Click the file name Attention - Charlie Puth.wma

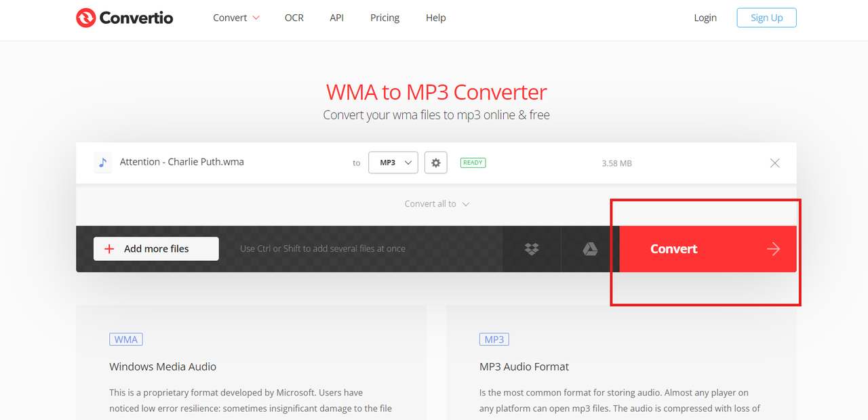(182, 162)
